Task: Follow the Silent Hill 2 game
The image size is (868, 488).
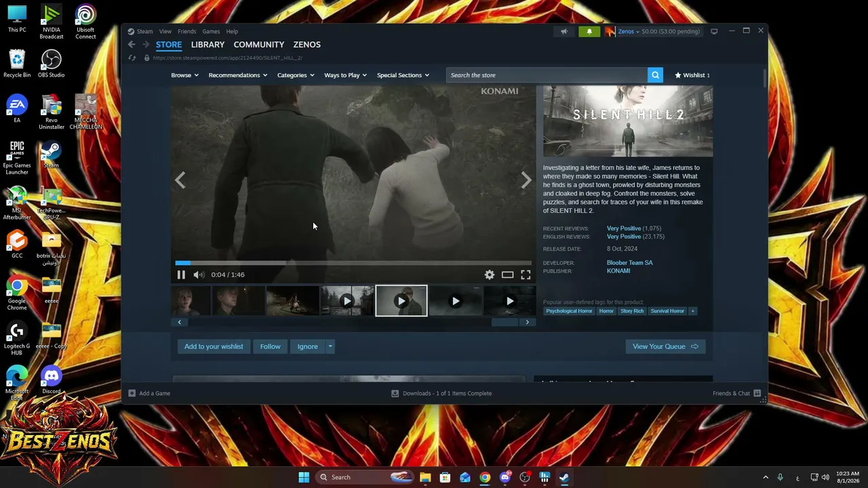Action: pyautogui.click(x=270, y=346)
